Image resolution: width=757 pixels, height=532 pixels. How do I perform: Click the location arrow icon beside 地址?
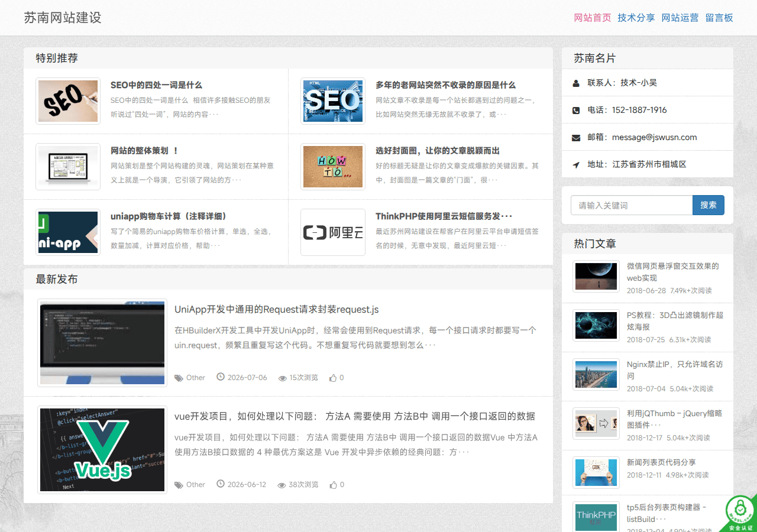576,165
